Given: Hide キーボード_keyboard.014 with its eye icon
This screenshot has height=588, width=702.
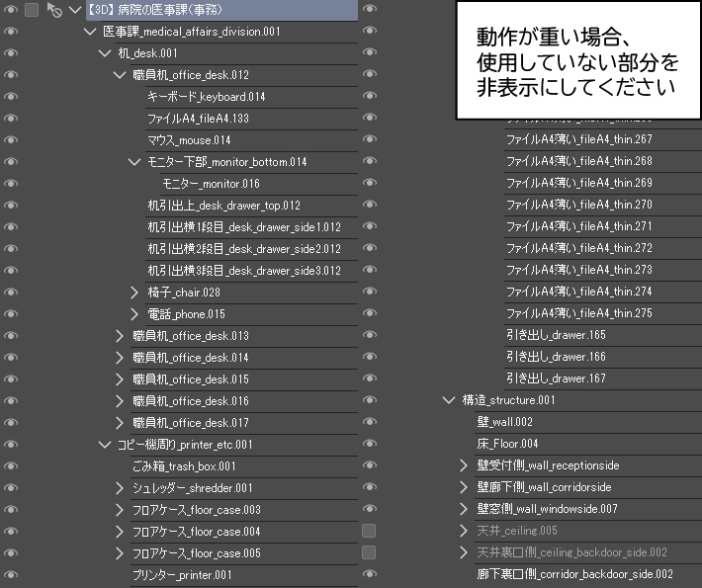Looking at the screenshot, I should 11,96.
